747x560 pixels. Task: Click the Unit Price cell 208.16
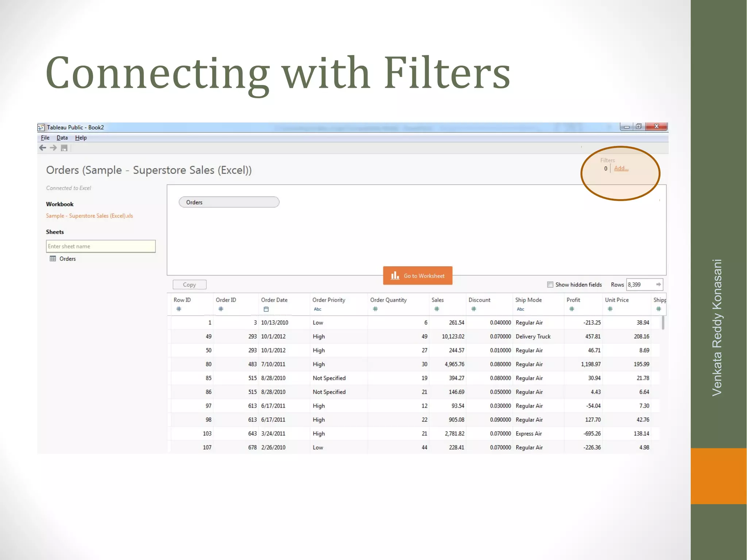642,336
